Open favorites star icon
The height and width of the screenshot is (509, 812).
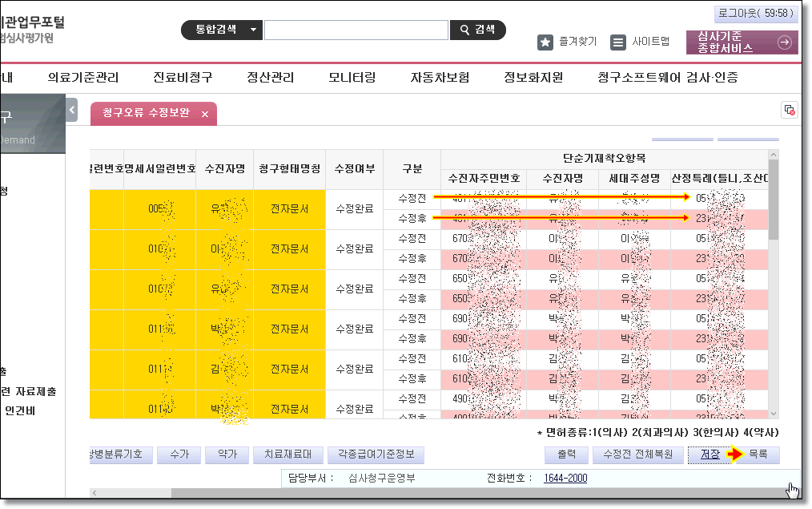point(545,42)
